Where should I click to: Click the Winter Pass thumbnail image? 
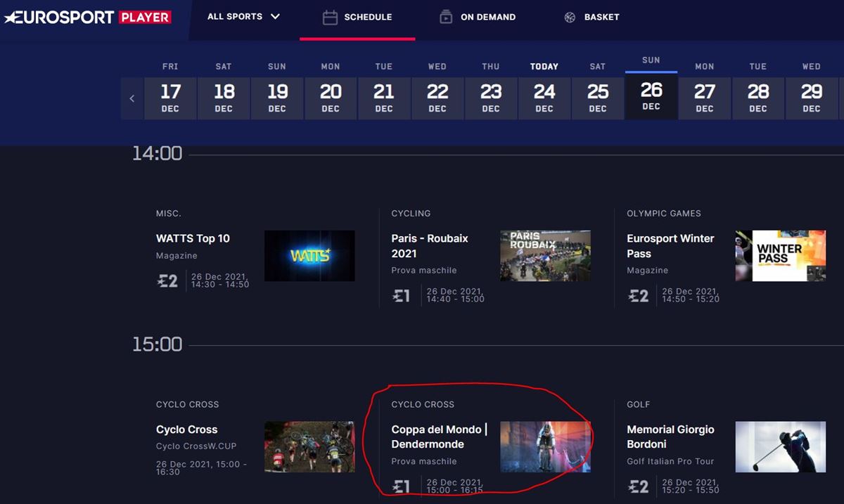[781, 256]
